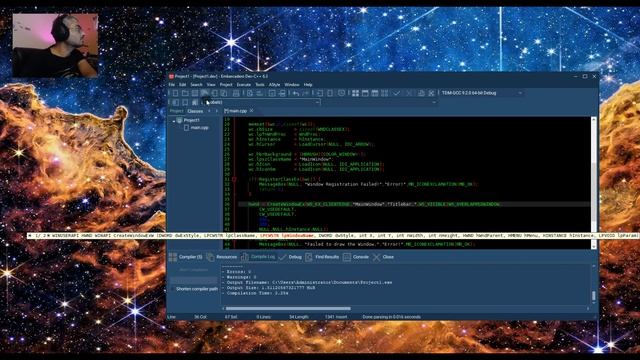Click the Save toolbar icon
Viewport: 640px width, 360px height.
point(195,93)
